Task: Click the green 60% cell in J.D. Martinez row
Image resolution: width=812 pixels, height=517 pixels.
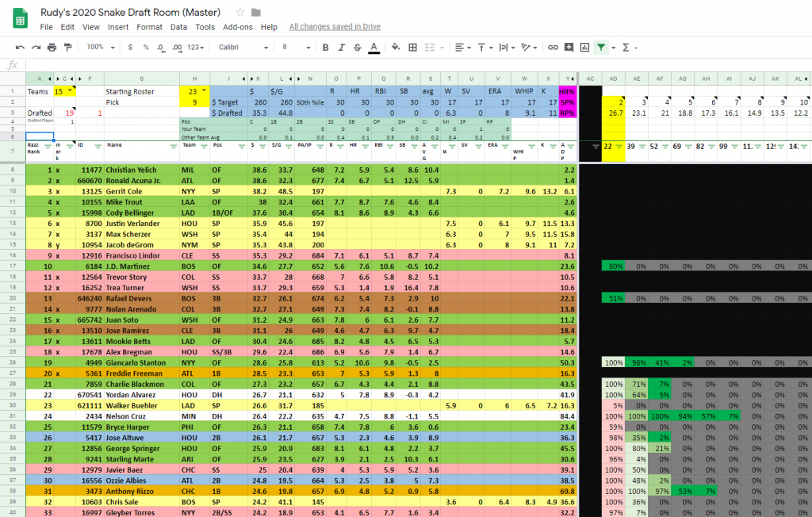Action: [613, 266]
